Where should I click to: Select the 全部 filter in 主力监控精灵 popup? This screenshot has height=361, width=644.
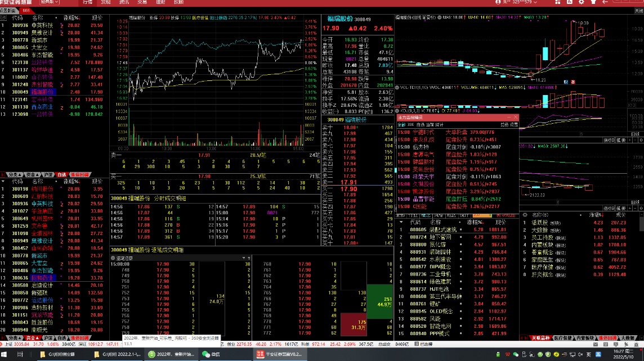(x=401, y=125)
